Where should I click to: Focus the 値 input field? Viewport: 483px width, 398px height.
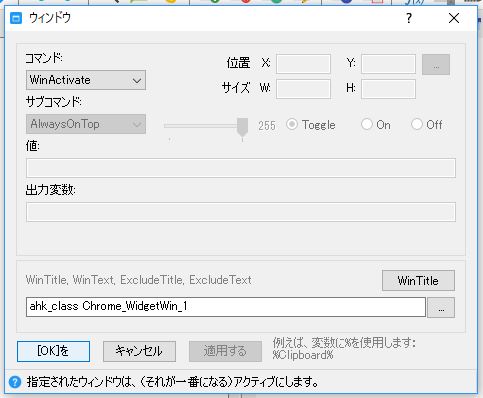241,168
